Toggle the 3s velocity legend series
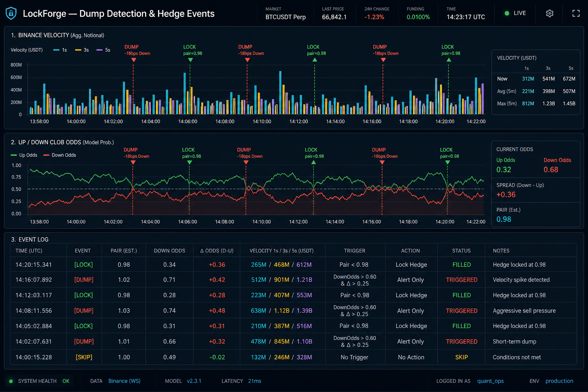This screenshot has height=392, width=588. point(82,50)
